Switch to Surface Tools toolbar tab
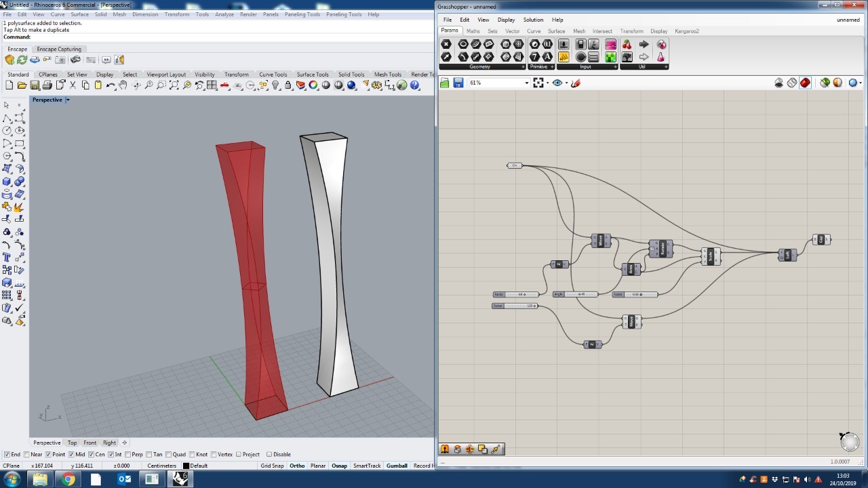This screenshot has width=868, height=488. tap(313, 75)
